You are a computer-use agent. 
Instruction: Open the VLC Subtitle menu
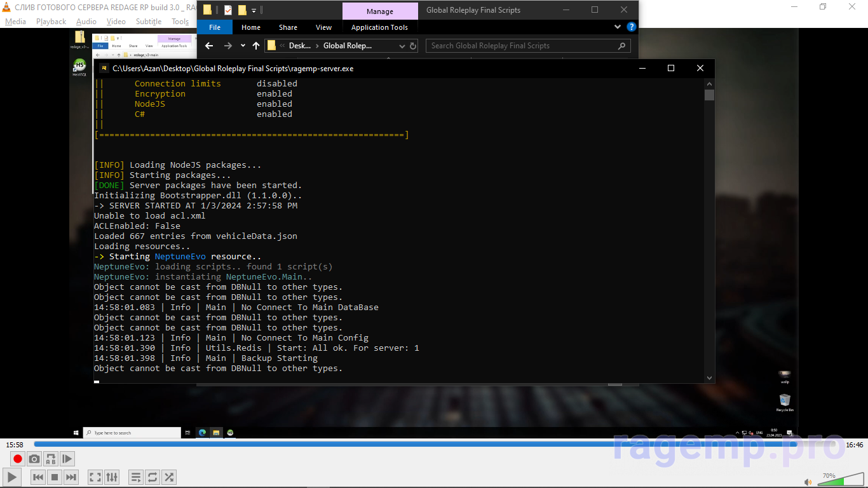pos(149,22)
